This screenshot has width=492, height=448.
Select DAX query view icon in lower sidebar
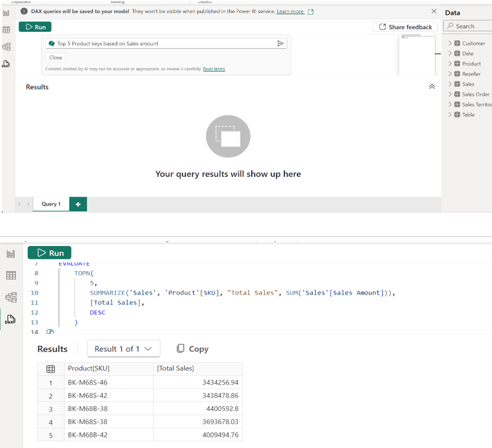[10, 319]
